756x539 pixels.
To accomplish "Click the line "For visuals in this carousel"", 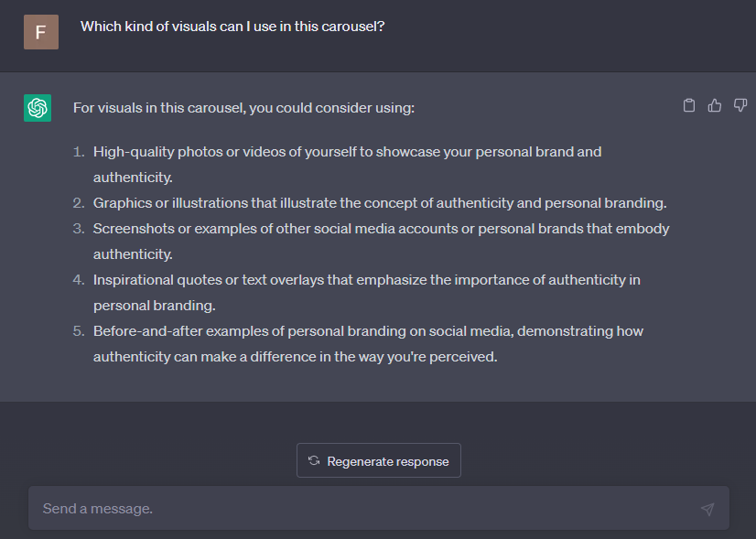I will 243,108.
